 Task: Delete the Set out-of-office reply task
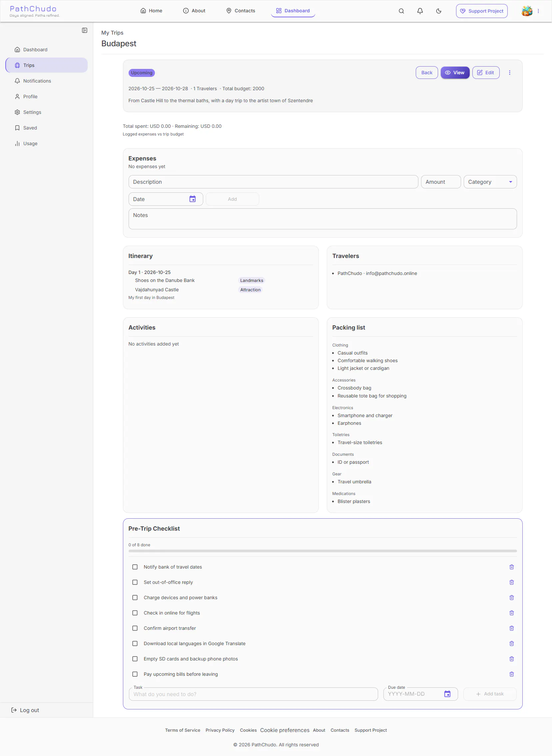point(512,582)
